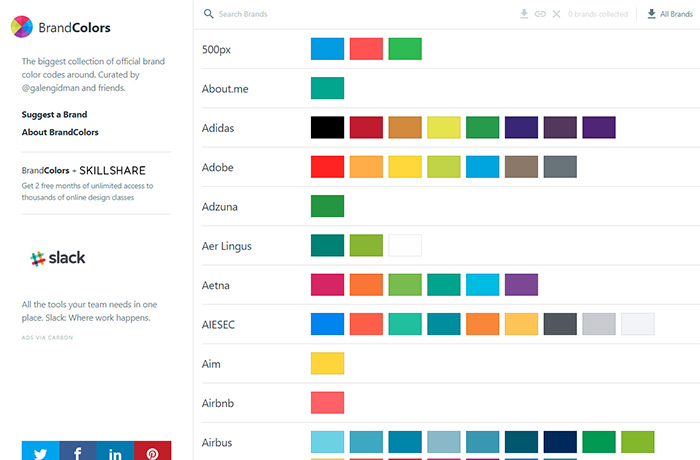Screen dimensions: 700x460
Task: Copy AIESEC off-white last swatch
Action: (638, 324)
